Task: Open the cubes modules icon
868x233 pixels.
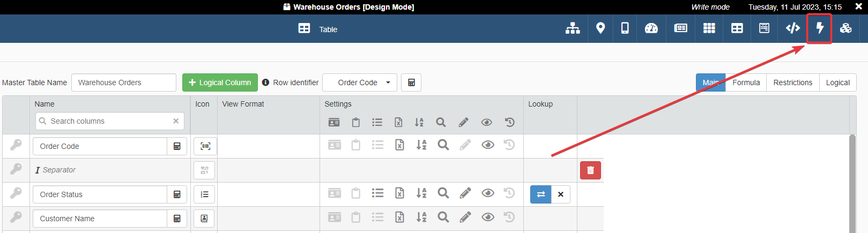Action: (846, 28)
